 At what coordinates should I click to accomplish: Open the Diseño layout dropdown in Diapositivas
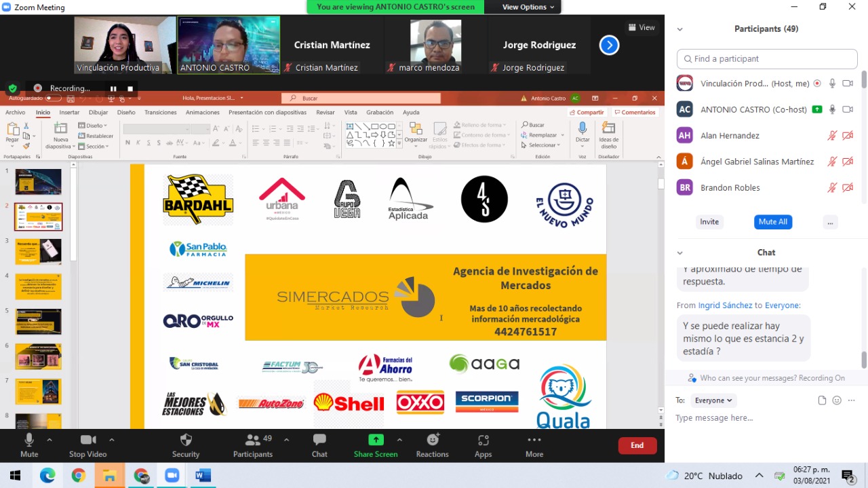coord(92,126)
